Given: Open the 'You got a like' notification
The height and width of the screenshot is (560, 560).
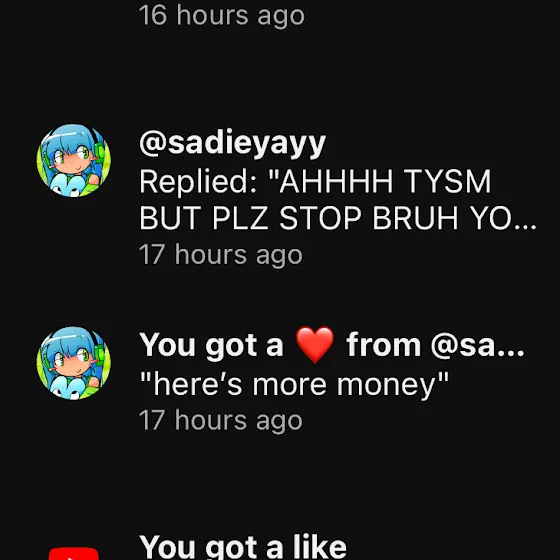Looking at the screenshot, I should tap(243, 547).
